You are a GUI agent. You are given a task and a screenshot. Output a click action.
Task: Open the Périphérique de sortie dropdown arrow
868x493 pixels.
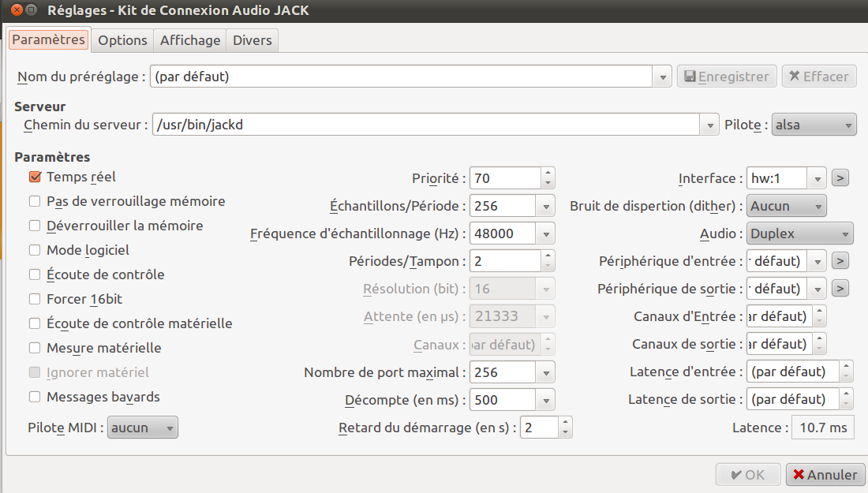coord(817,289)
